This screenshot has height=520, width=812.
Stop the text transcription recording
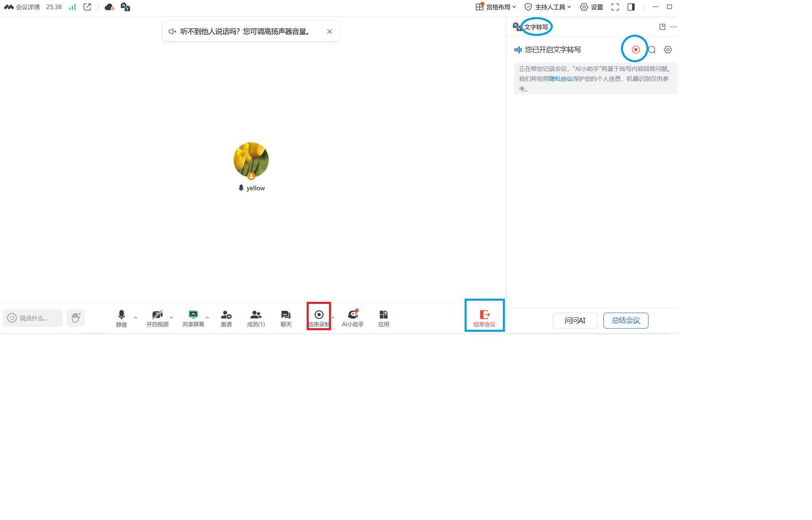[636, 50]
